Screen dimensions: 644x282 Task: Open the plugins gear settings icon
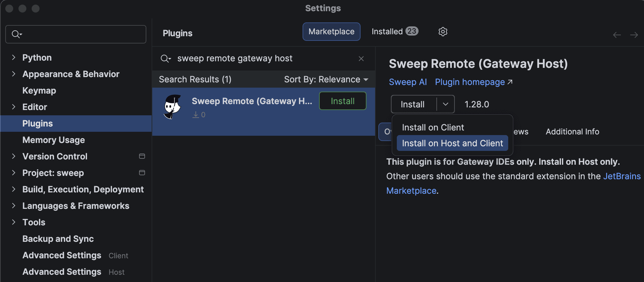click(x=443, y=32)
